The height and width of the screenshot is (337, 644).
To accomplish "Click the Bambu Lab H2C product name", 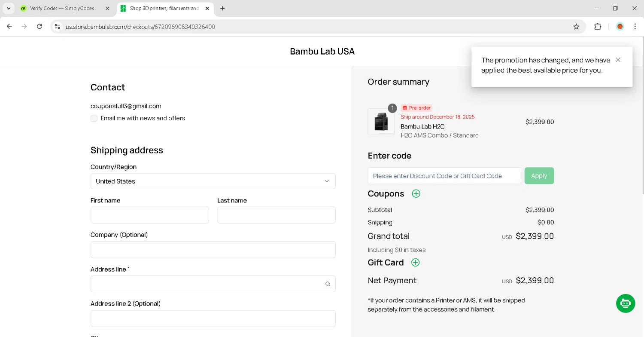I will (422, 126).
